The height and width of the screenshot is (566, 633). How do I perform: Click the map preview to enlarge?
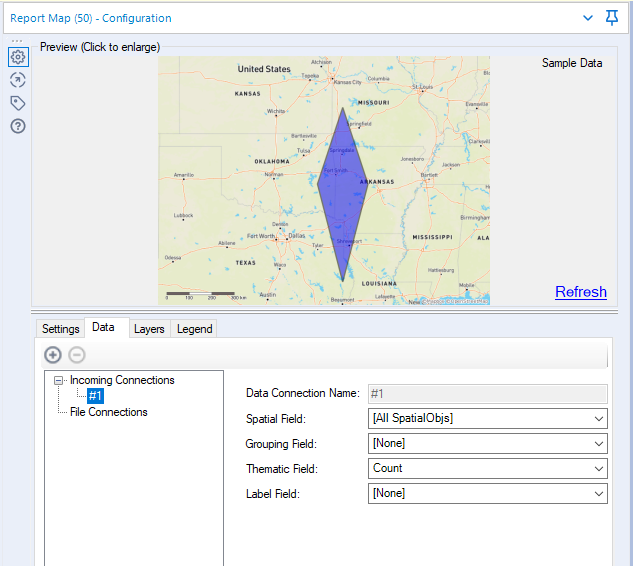(x=324, y=180)
